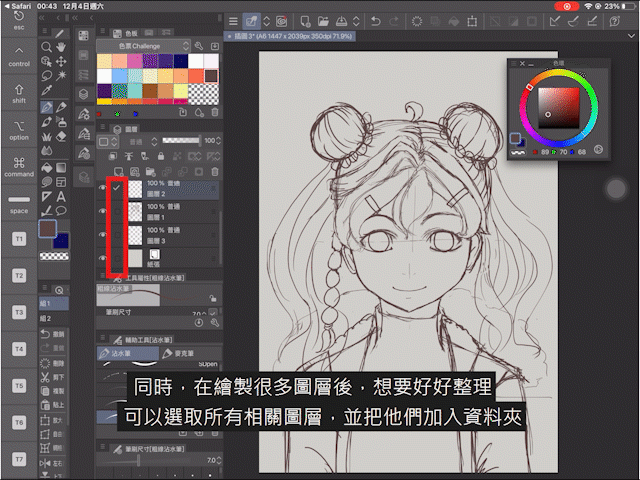Click Save icon in command bar
Screen dimensions: 640x480
point(341,21)
